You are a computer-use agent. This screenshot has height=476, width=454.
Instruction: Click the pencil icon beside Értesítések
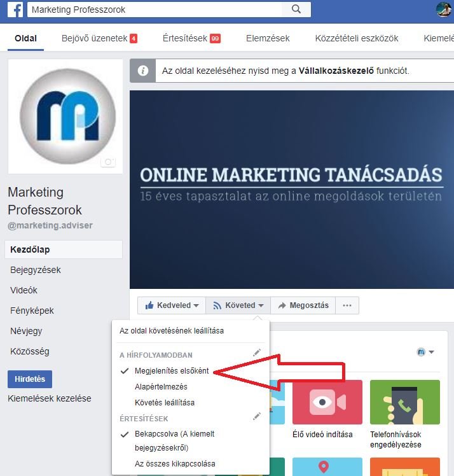(257, 416)
